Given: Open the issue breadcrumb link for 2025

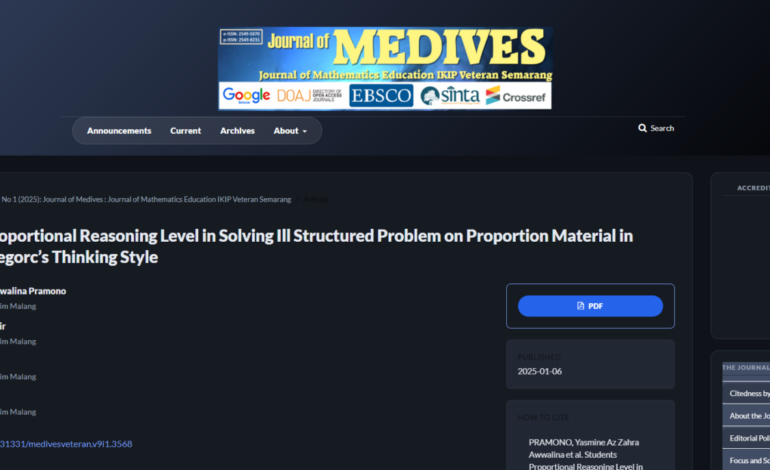Looking at the screenshot, I should coord(146,199).
